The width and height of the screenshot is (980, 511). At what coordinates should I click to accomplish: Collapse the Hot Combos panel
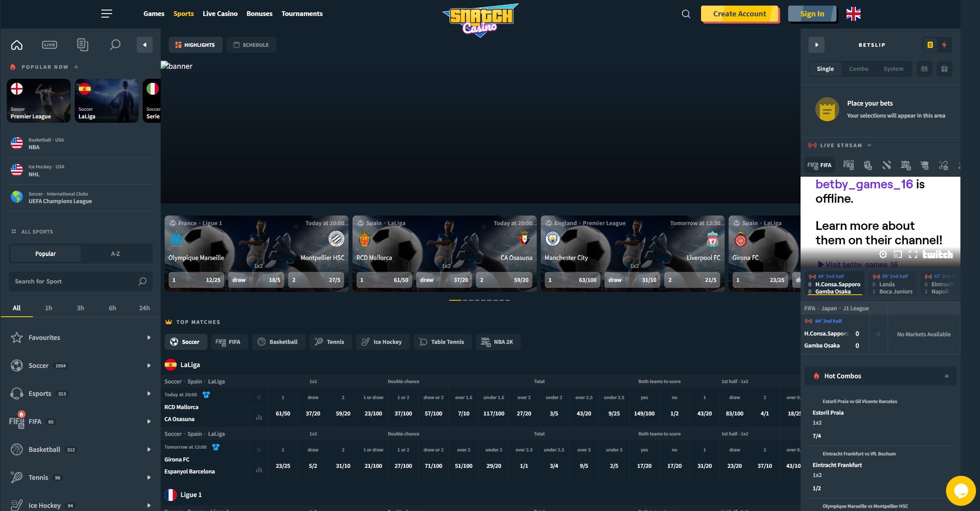tap(946, 376)
